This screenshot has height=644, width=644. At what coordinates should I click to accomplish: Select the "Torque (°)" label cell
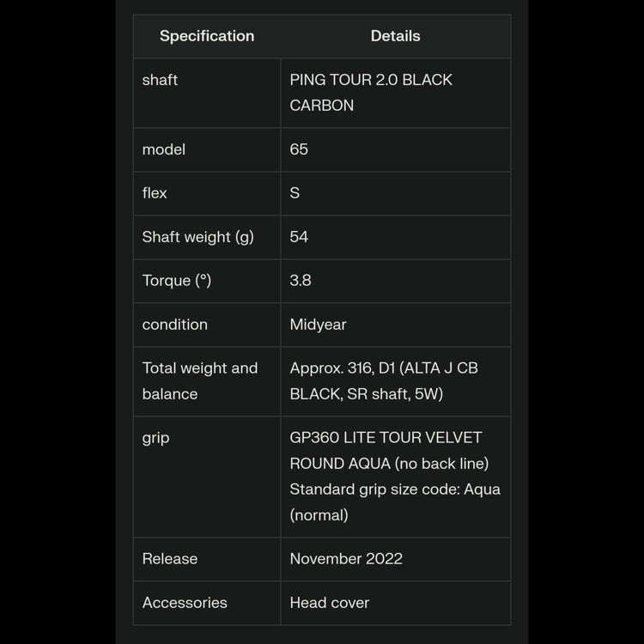(x=177, y=281)
